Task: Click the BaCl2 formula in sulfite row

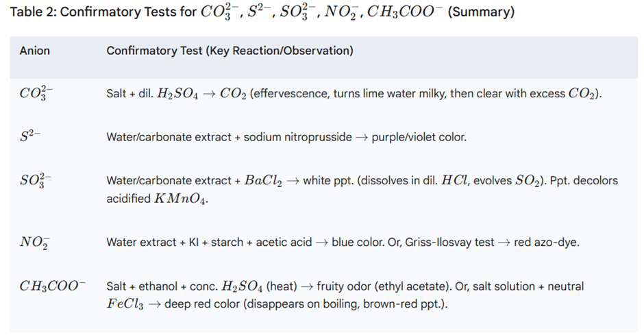Action: pyautogui.click(x=263, y=181)
